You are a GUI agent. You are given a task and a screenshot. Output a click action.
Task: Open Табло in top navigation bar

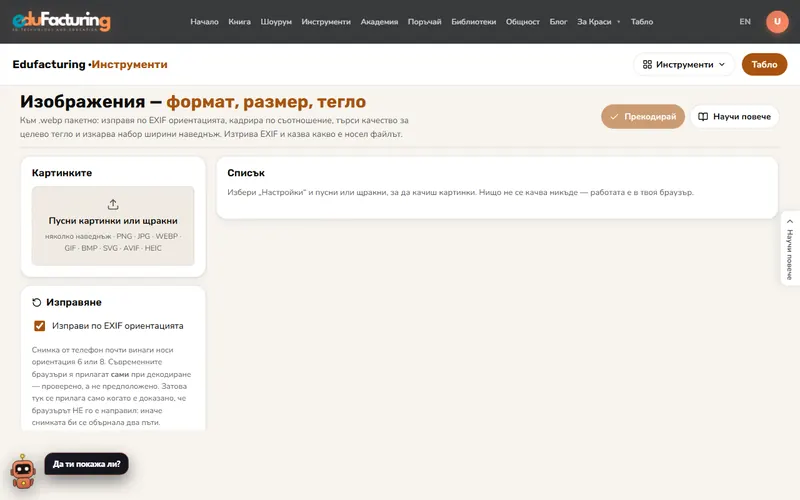pyautogui.click(x=642, y=22)
